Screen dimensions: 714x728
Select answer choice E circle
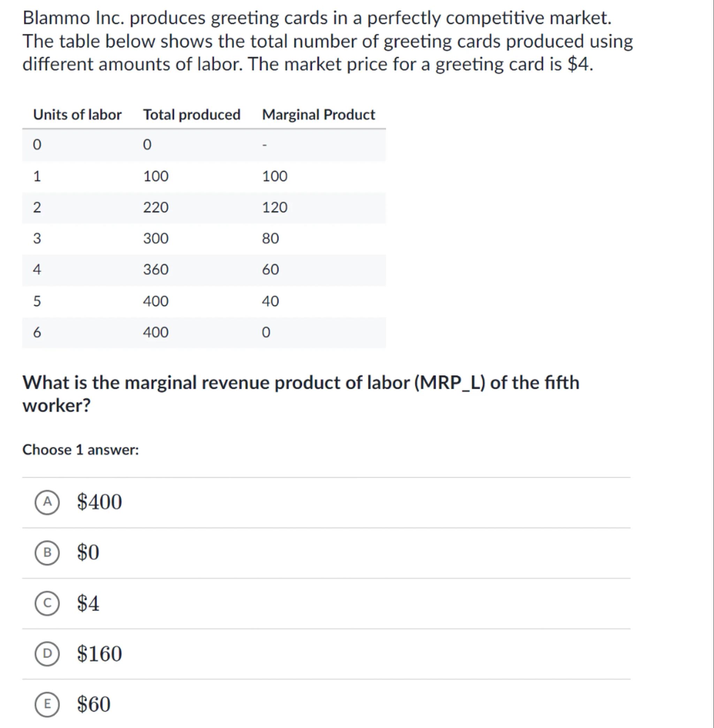pyautogui.click(x=47, y=704)
